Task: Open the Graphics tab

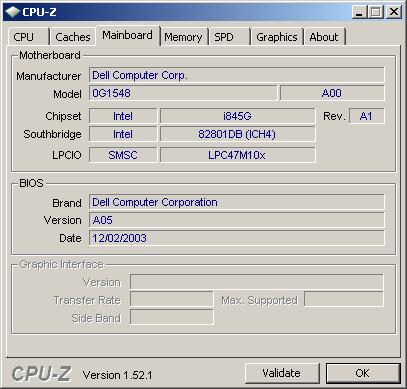Action: coord(277,37)
